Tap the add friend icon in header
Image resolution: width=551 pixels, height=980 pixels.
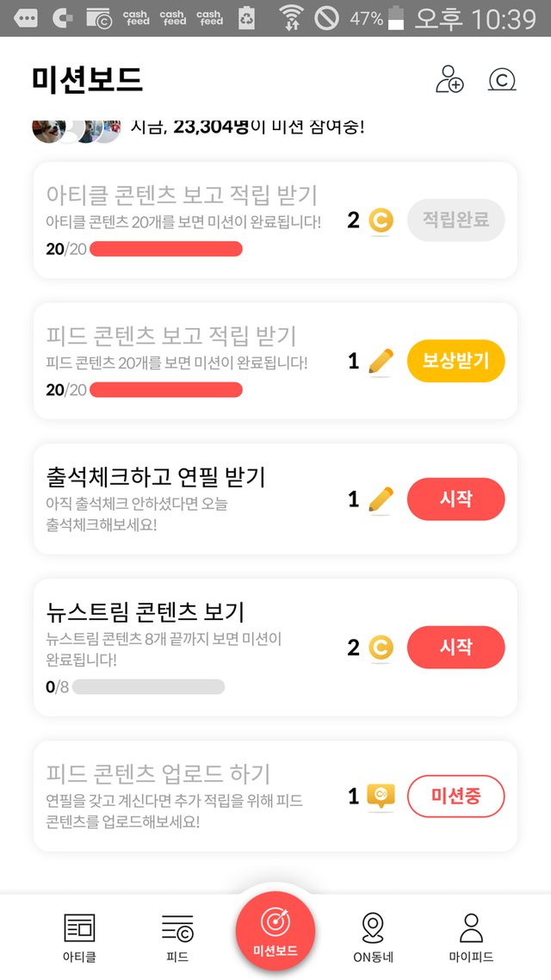pos(449,79)
